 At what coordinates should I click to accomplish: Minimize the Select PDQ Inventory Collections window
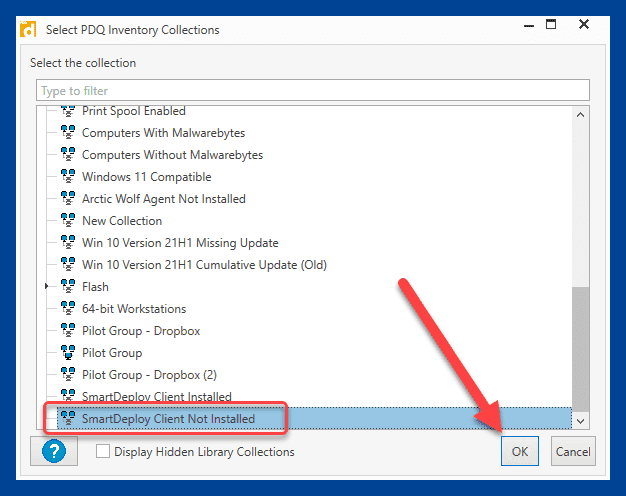click(x=529, y=25)
